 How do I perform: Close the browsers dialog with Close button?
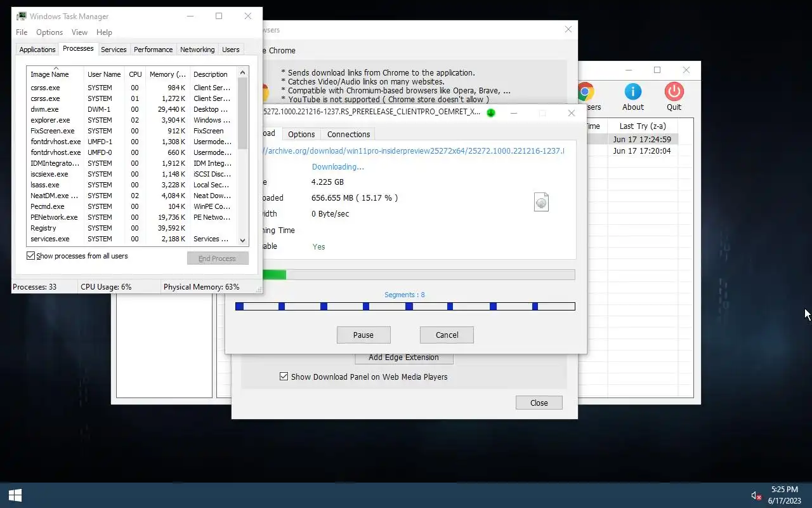coord(539,403)
